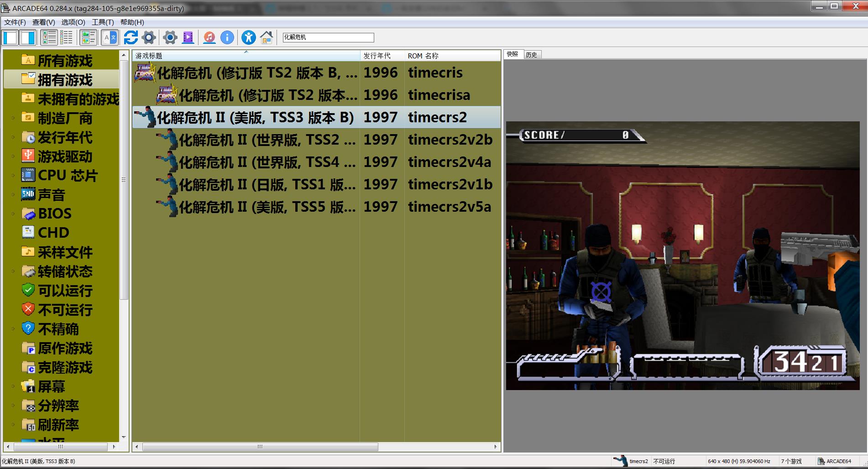Switch to the 历史 tab
The height and width of the screenshot is (469, 868).
pyautogui.click(x=531, y=55)
